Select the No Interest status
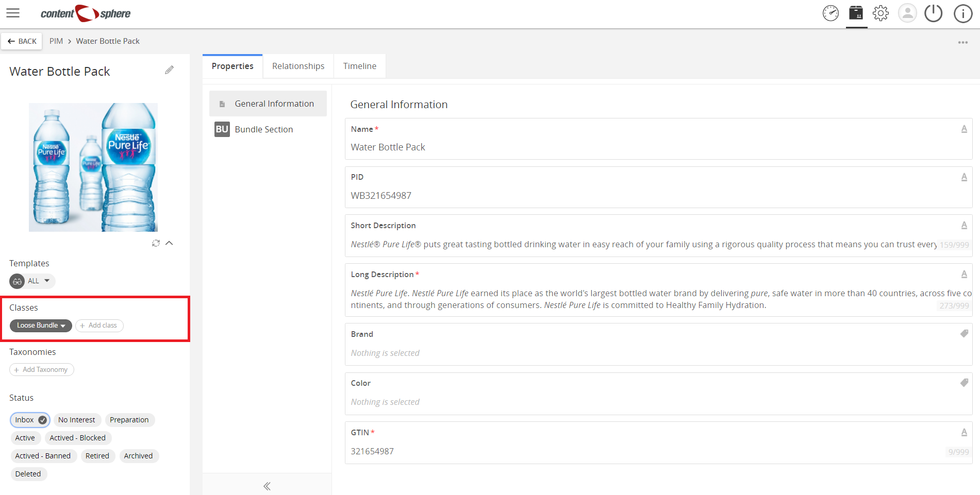Screen dimensions: 980x495 pyautogui.click(x=77, y=420)
